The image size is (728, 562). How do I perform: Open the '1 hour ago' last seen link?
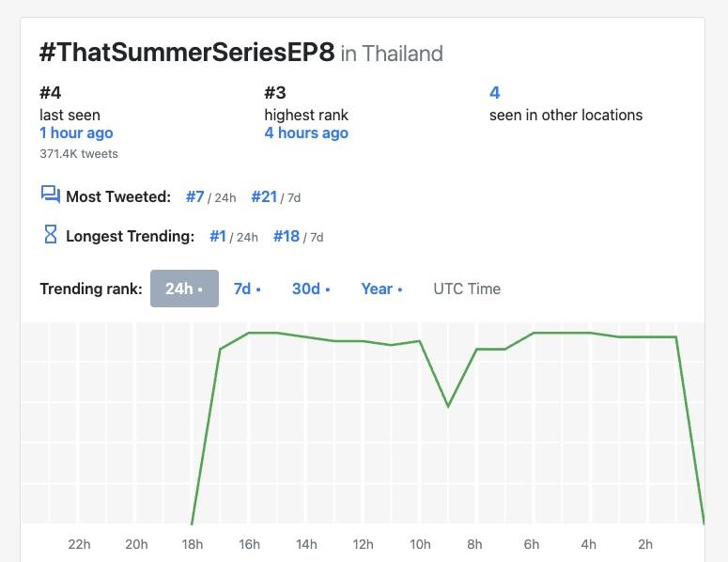point(76,133)
